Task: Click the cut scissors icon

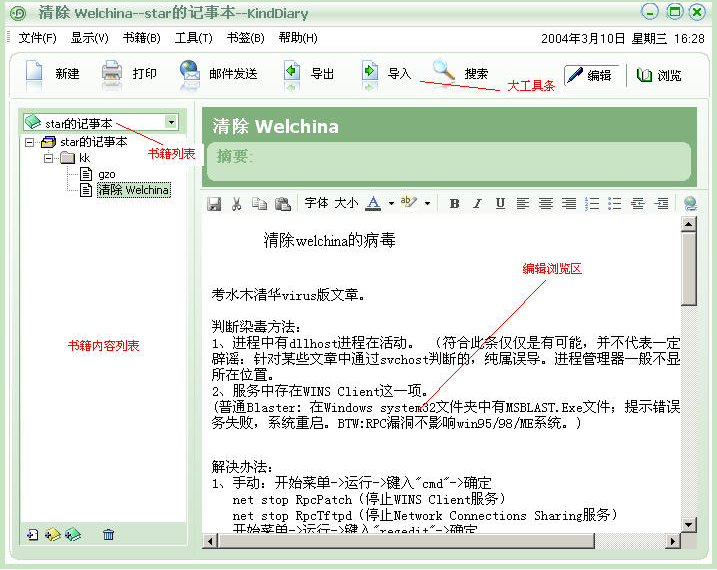Action: (x=236, y=204)
